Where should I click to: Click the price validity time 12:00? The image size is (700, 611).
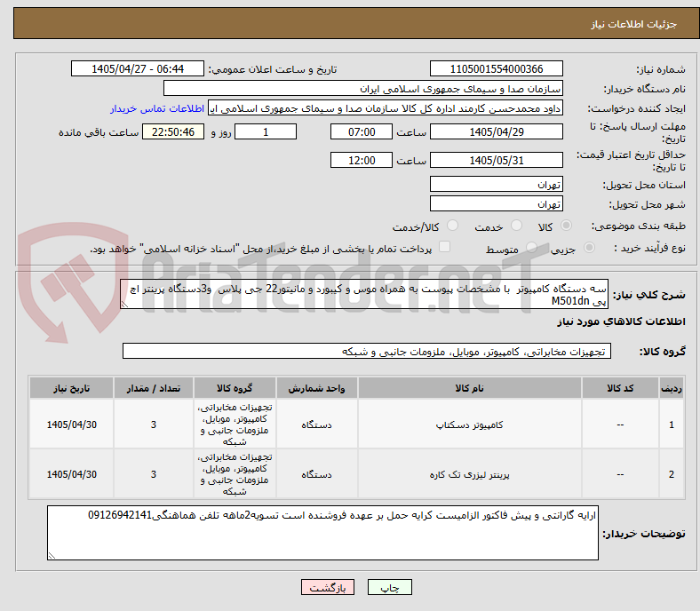coord(362,160)
